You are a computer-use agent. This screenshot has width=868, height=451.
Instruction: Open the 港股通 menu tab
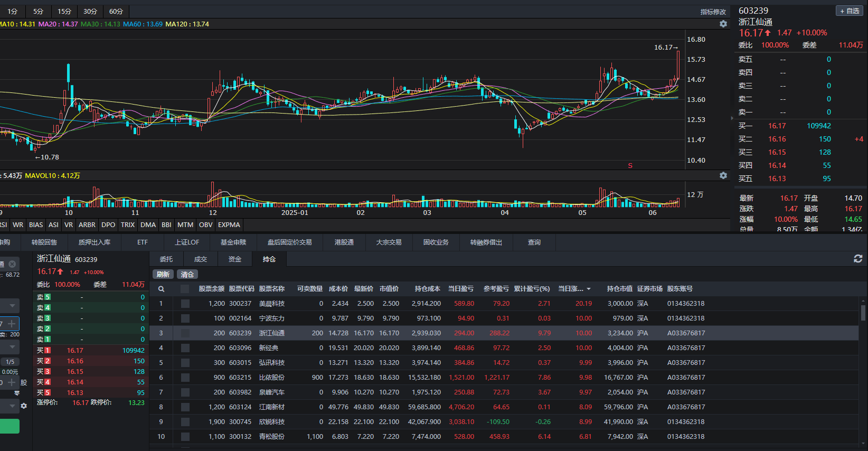344,242
